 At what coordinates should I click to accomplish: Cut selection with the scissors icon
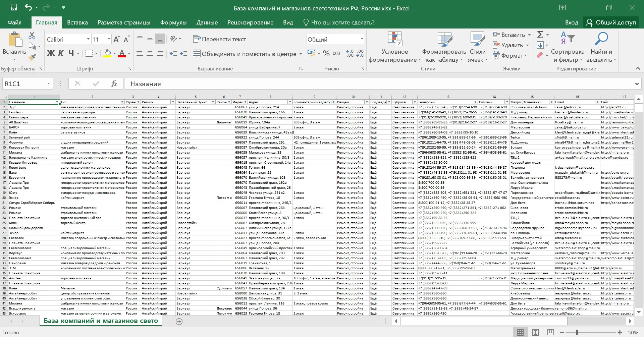[32, 35]
